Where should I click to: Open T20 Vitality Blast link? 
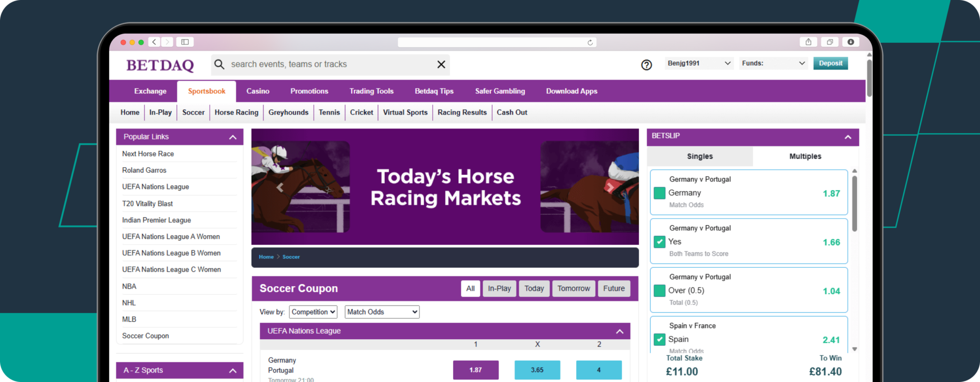148,203
